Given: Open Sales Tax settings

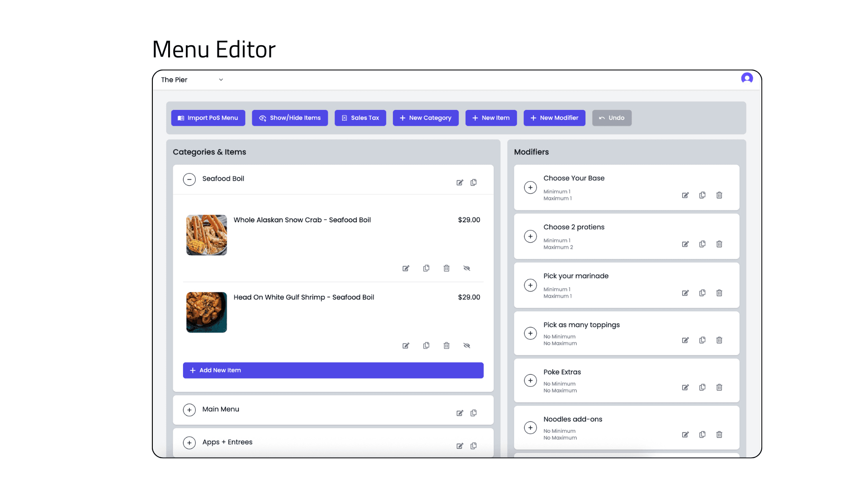Looking at the screenshot, I should click(x=360, y=118).
